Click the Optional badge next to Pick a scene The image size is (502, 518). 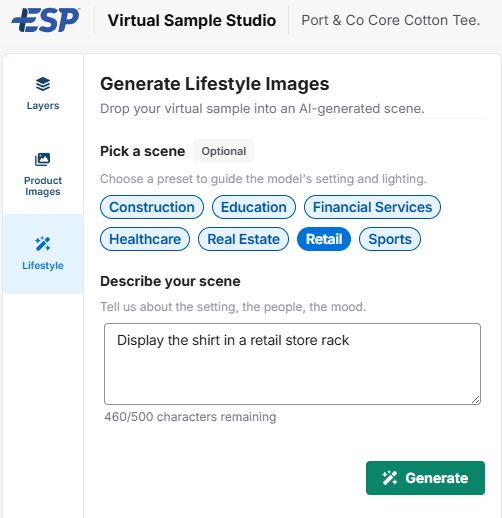pyautogui.click(x=224, y=151)
